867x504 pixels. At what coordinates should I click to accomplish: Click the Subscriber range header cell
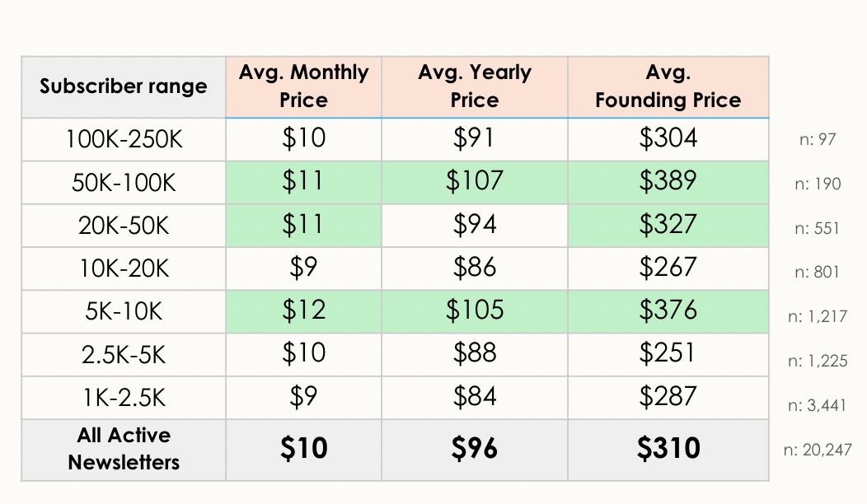(124, 86)
